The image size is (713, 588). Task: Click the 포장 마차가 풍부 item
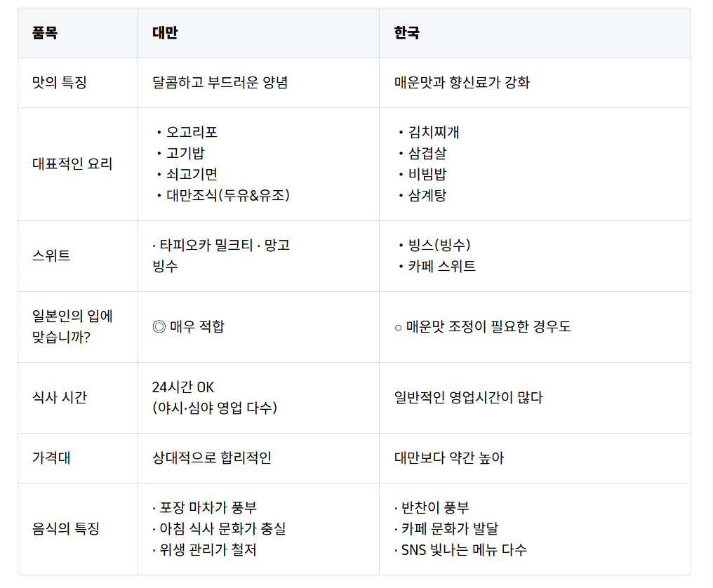209,508
